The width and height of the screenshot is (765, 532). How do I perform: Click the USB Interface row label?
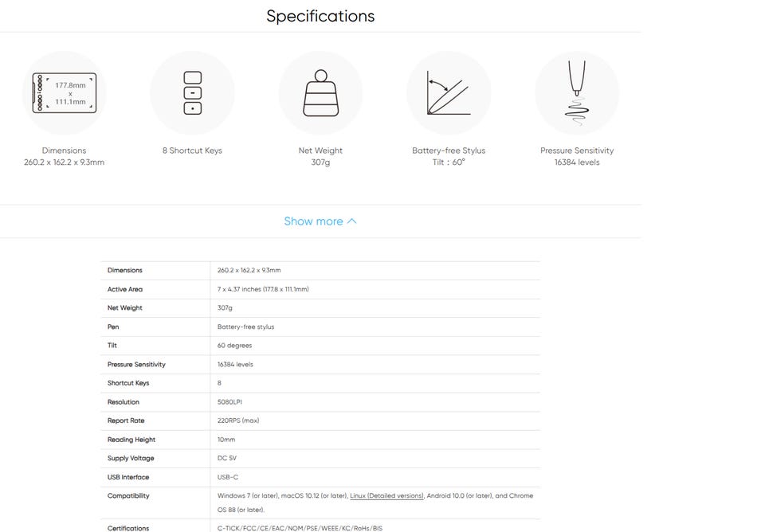(128, 477)
